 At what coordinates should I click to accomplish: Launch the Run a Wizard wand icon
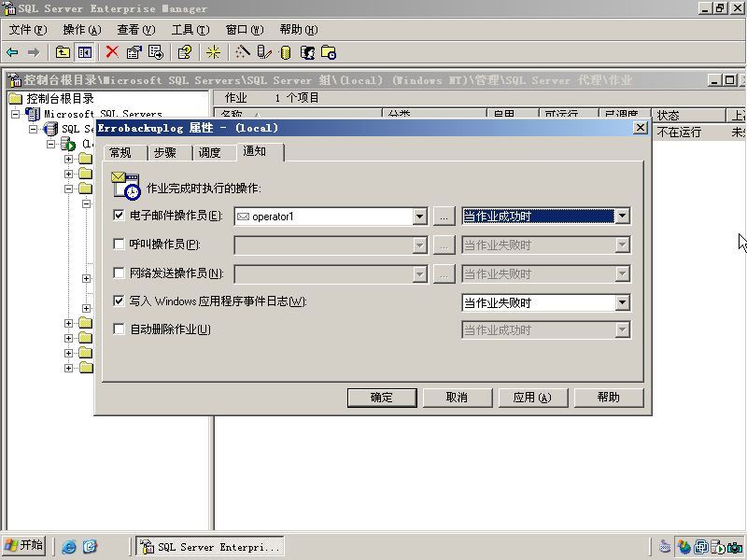243,52
